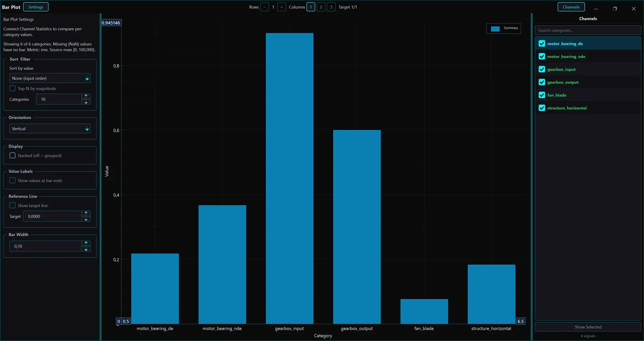This screenshot has height=341, width=644.
Task: Toggle Show values at bar ends
Action: pos(13,180)
